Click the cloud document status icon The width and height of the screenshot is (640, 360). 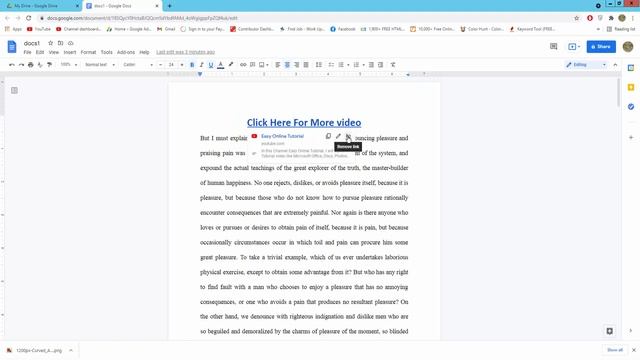click(x=71, y=43)
